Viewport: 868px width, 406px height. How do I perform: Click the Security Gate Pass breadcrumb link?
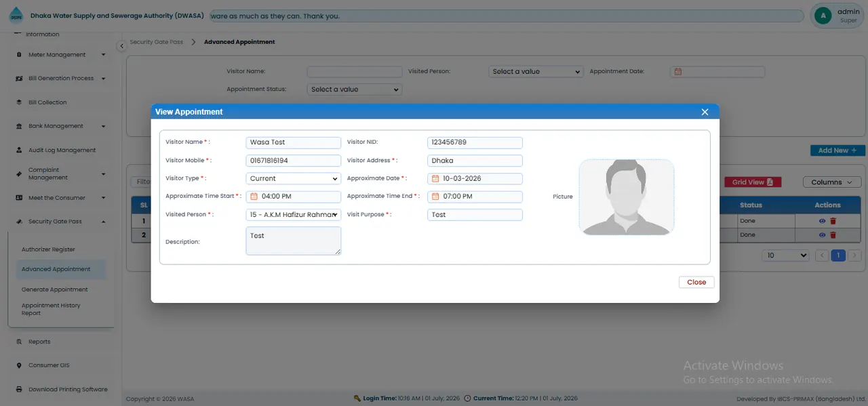coord(157,42)
